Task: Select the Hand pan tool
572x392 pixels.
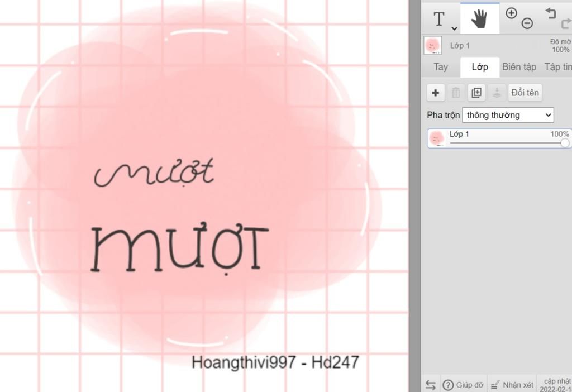Action: click(479, 18)
